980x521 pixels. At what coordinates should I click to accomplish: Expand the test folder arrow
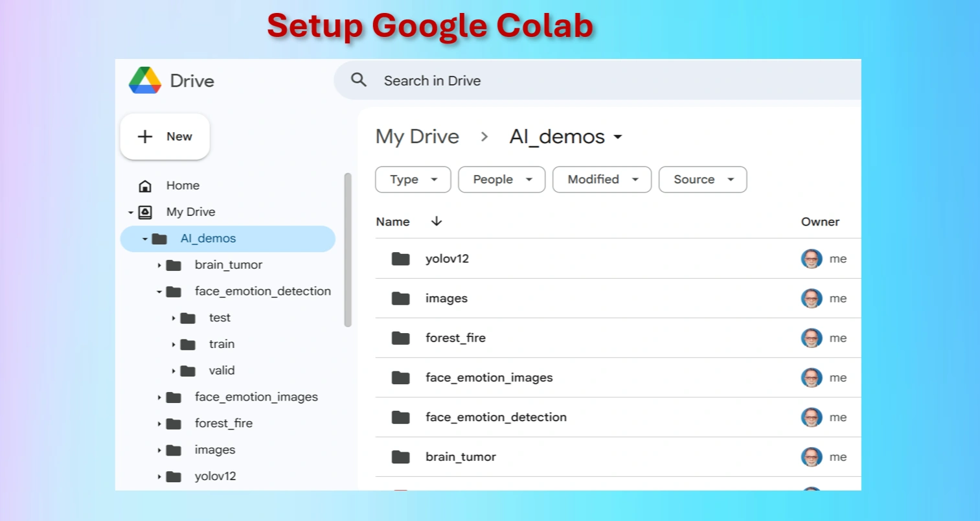click(x=174, y=318)
